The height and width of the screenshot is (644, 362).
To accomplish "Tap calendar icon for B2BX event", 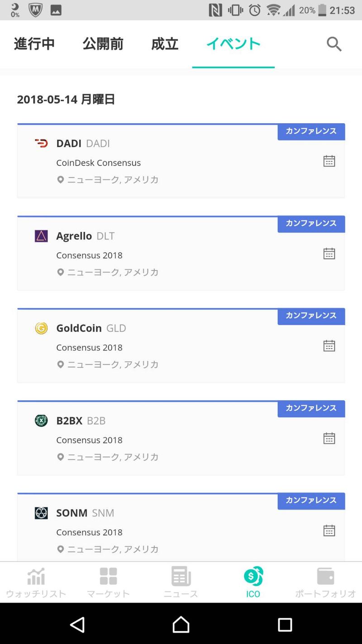I will click(329, 438).
